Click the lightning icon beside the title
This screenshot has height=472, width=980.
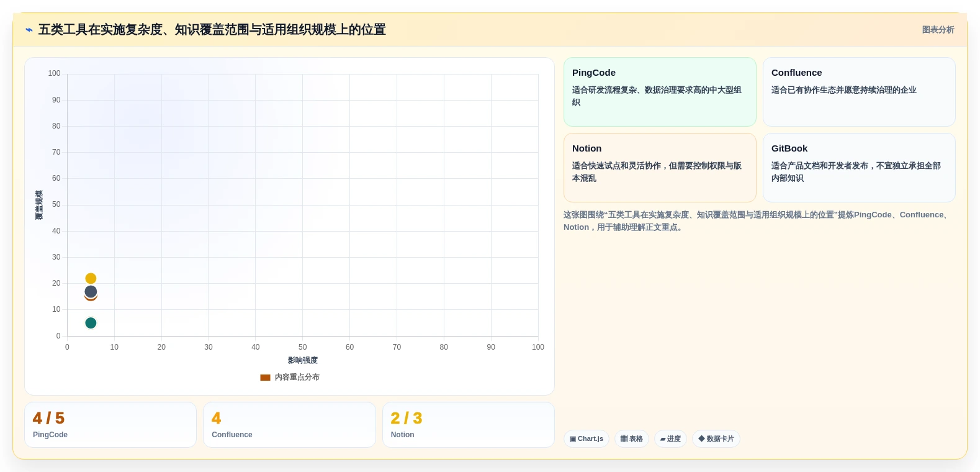pyautogui.click(x=29, y=30)
